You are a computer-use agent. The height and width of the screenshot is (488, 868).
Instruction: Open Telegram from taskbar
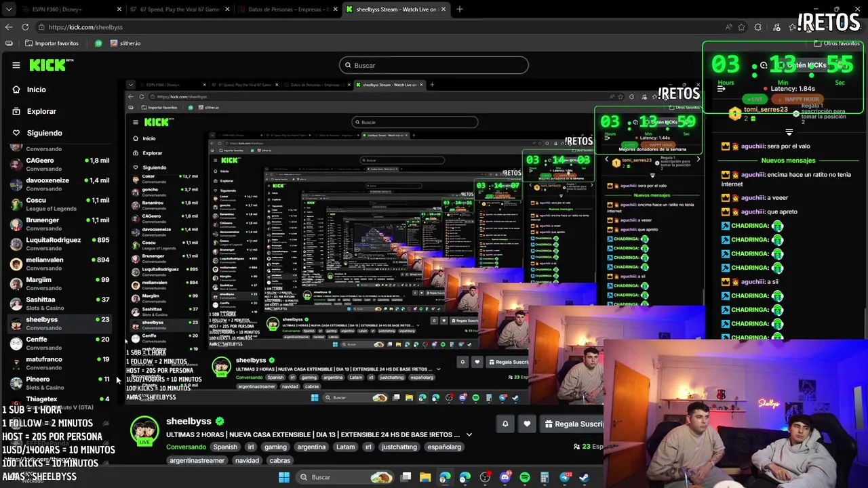564,477
